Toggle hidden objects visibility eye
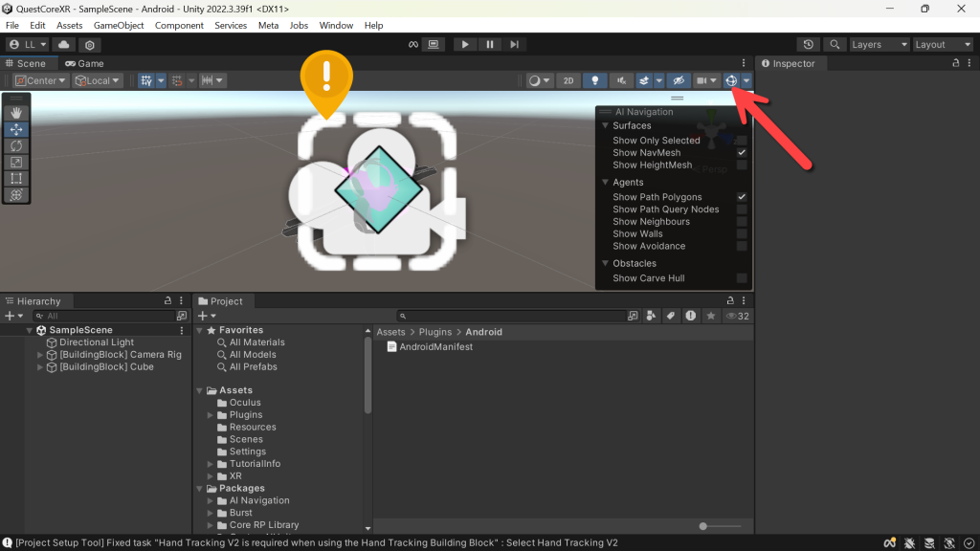The image size is (980, 551). click(679, 80)
